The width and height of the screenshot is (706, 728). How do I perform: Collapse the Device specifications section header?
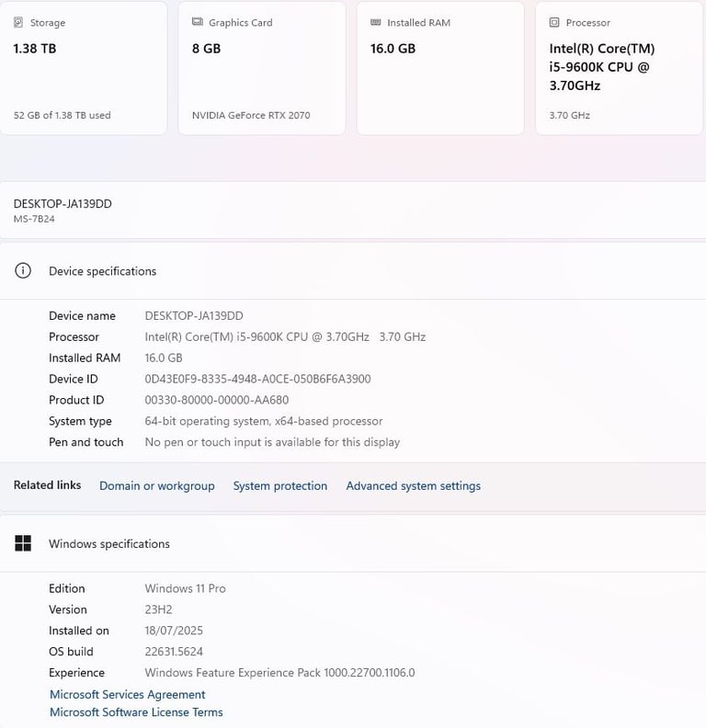click(353, 271)
